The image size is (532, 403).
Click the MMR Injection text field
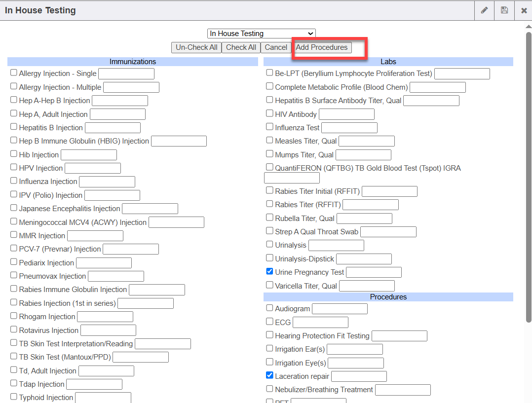tap(95, 236)
